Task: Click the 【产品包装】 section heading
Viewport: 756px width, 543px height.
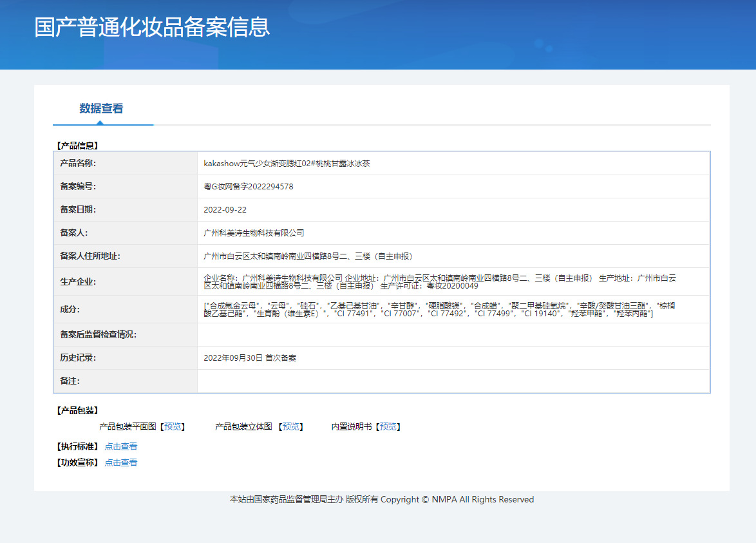Action: click(78, 410)
